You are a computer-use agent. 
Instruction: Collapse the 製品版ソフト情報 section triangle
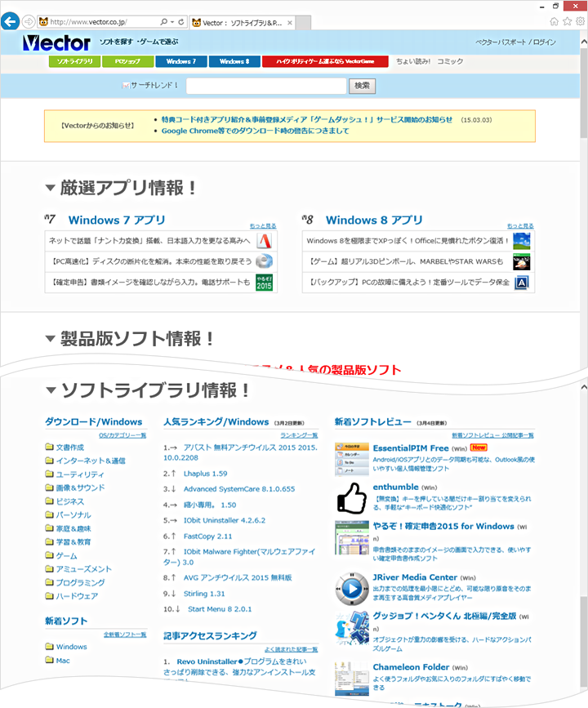(50, 338)
